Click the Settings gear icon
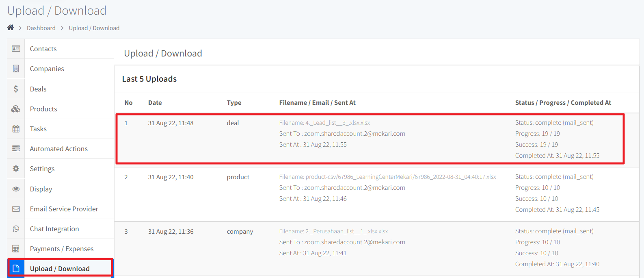 [16, 169]
